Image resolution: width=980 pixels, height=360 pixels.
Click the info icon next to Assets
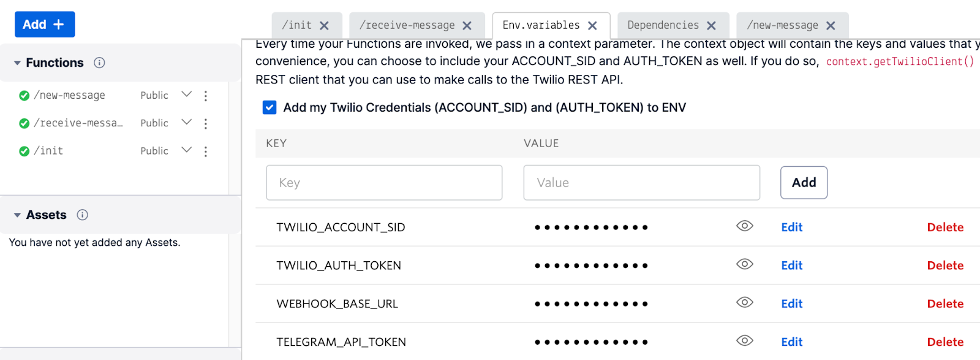click(82, 215)
